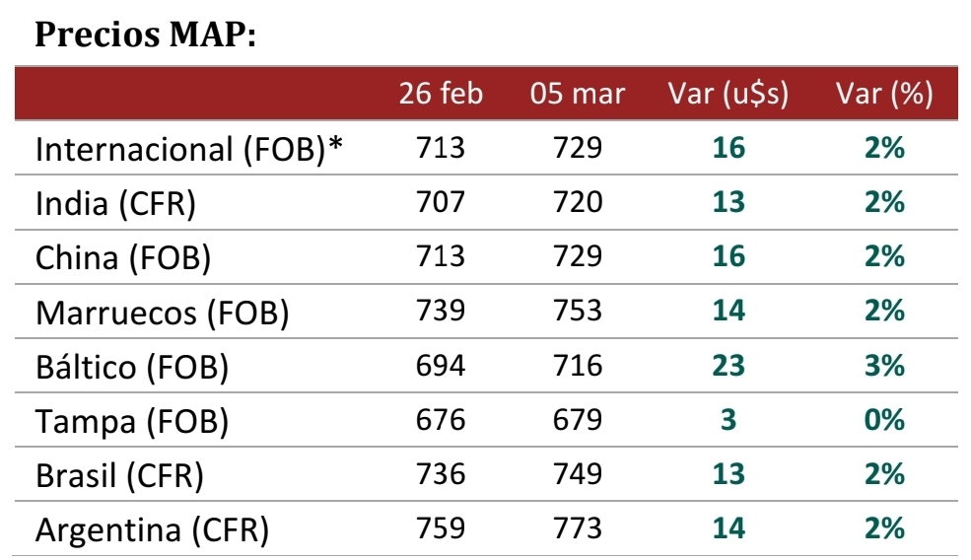Screen dimensions: 971x560
Task: Click the "Argentina (CFR)" row label
Action: [x=152, y=529]
